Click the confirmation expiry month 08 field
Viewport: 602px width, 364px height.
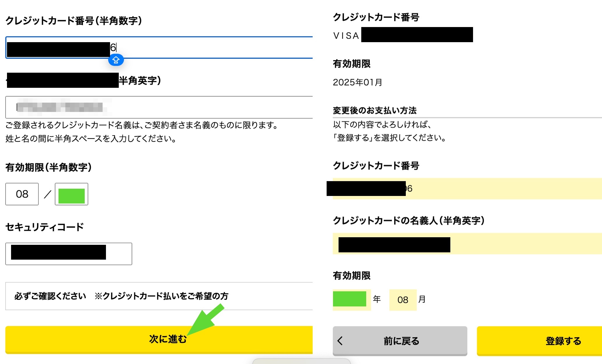403,300
